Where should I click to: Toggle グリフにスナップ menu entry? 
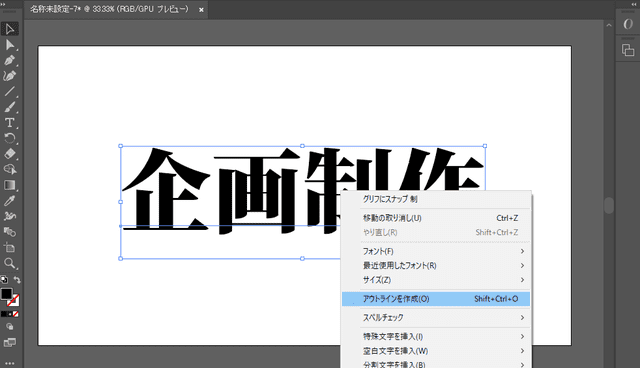click(436, 199)
